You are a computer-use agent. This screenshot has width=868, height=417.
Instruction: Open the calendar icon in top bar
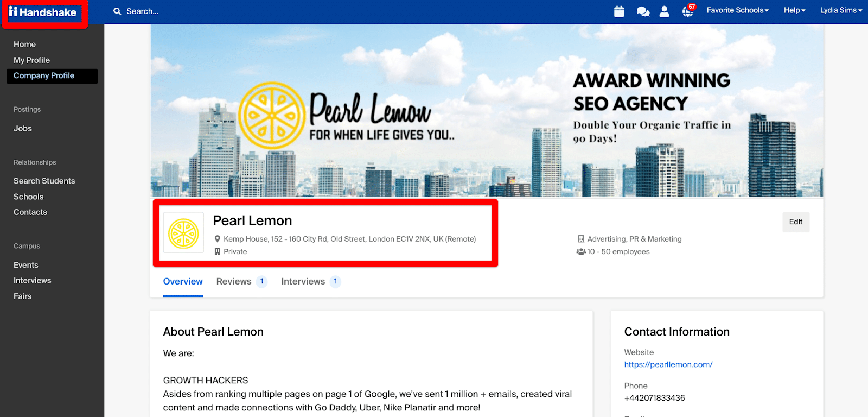coord(619,11)
